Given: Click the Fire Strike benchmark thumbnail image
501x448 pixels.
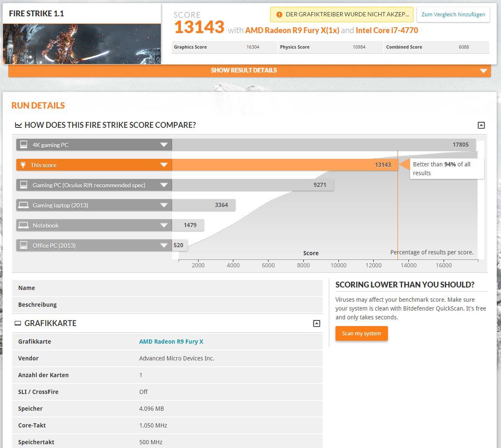Looking at the screenshot, I should (x=82, y=44).
